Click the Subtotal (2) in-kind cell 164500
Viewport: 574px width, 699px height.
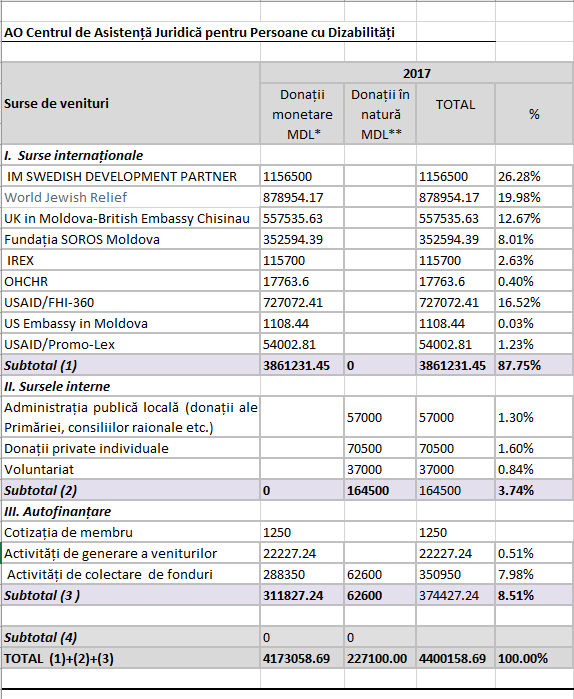click(380, 490)
